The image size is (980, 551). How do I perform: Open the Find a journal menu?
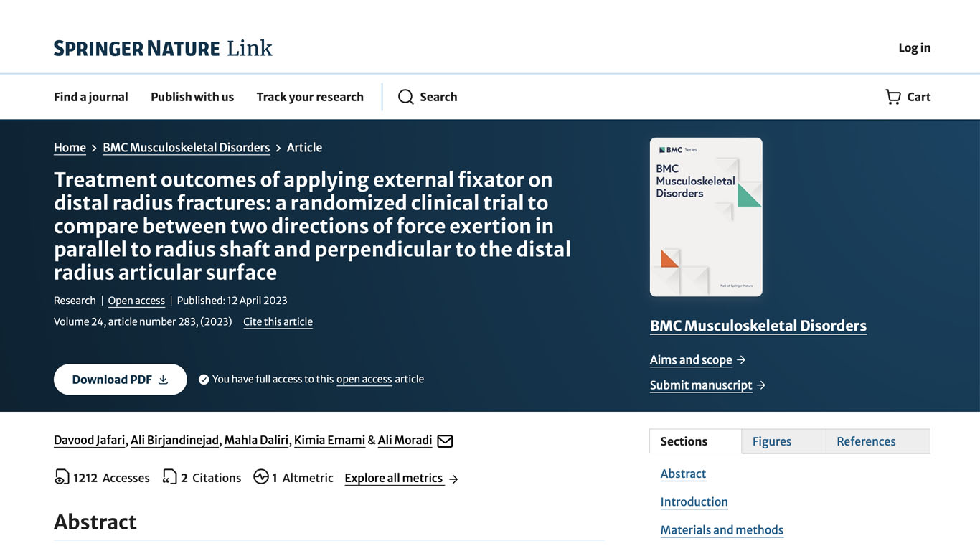tap(91, 97)
